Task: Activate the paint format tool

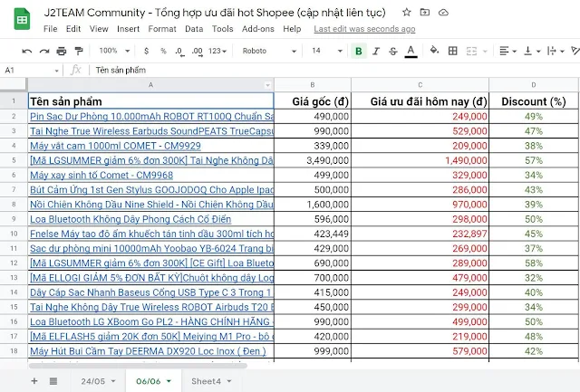Action: click(x=79, y=51)
